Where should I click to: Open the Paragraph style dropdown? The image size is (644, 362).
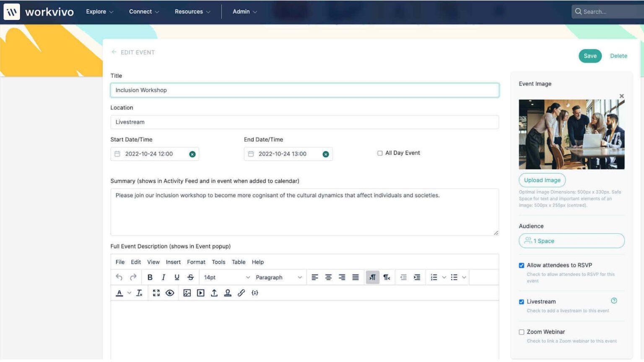tap(277, 277)
